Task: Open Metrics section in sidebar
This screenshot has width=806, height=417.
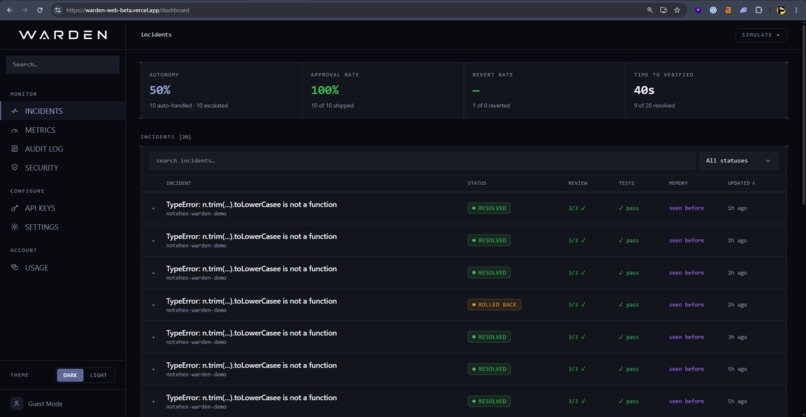Action: [x=63, y=130]
